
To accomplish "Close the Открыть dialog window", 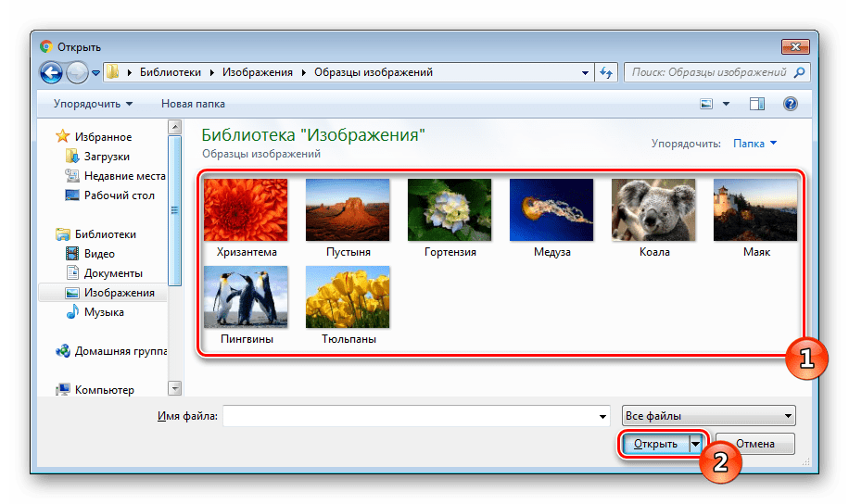I will click(x=795, y=47).
